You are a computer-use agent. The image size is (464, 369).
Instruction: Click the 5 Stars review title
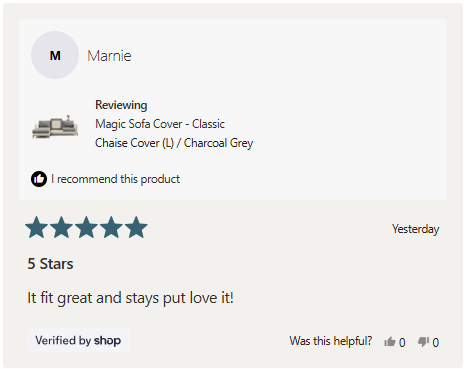pyautogui.click(x=50, y=264)
